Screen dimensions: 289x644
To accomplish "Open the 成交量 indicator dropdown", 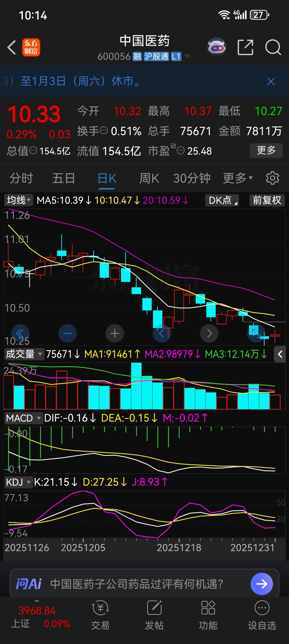I will tap(24, 354).
